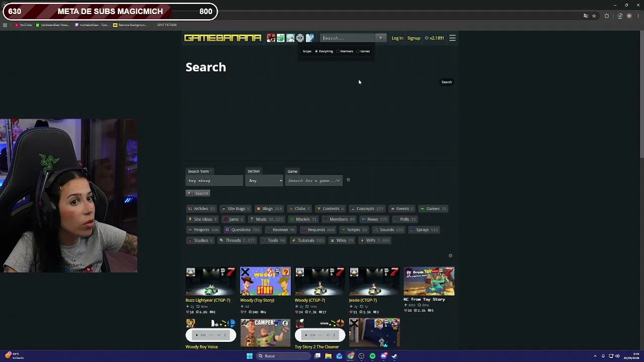This screenshot has width=644, height=362.
Task: Open the fourth game shortcut icon in the GameBanana header
Action: point(300,38)
